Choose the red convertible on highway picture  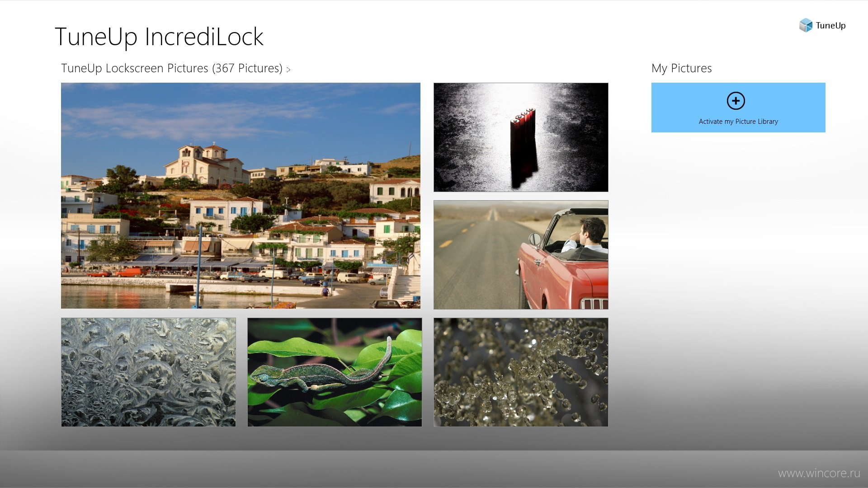[521, 255]
